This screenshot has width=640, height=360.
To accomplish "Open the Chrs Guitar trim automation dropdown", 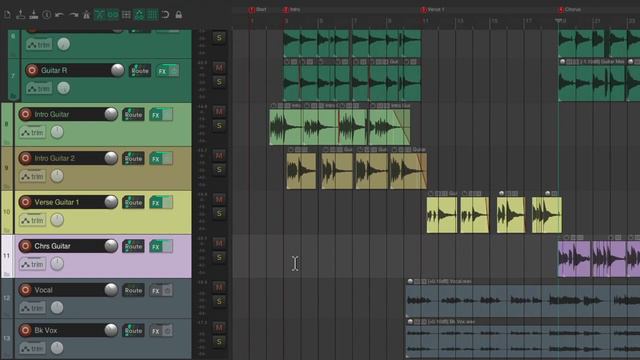I will (33, 264).
